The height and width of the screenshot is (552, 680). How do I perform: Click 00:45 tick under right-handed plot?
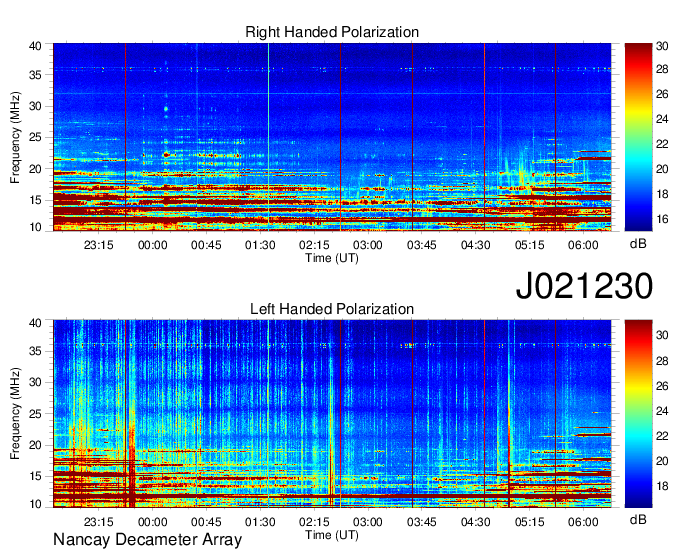[x=206, y=245]
